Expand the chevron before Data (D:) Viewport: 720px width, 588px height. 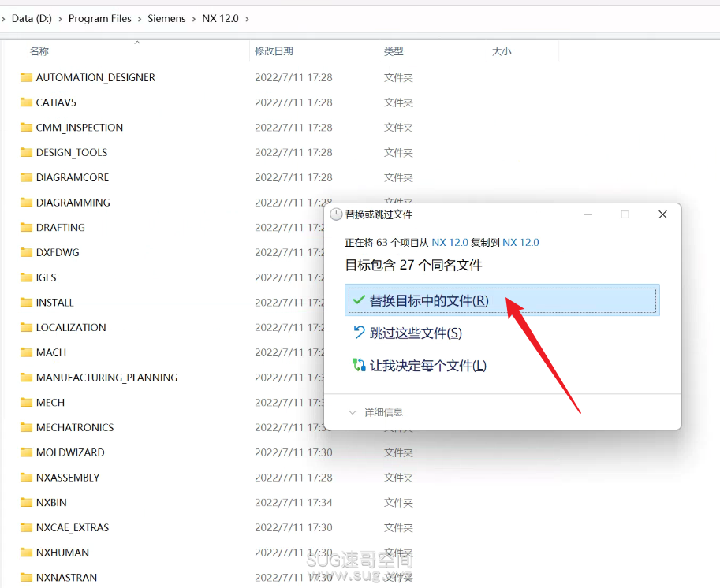(x=4, y=19)
